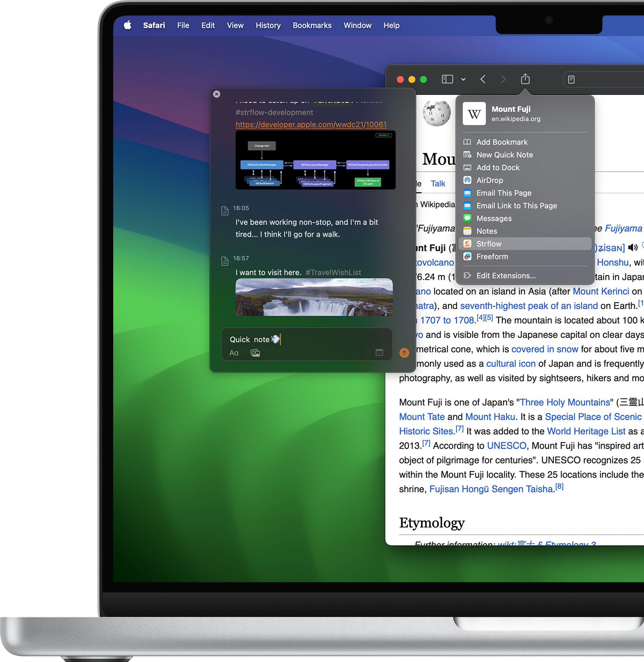Click the #TravelWishList hashtag
644x662 pixels.
pos(333,273)
